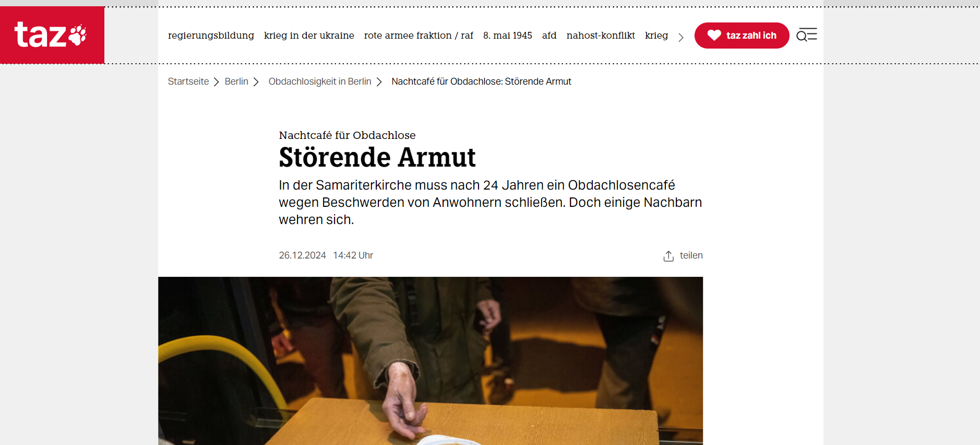The image size is (980, 445).
Task: Click the Störende Armut headline
Action: tap(377, 157)
